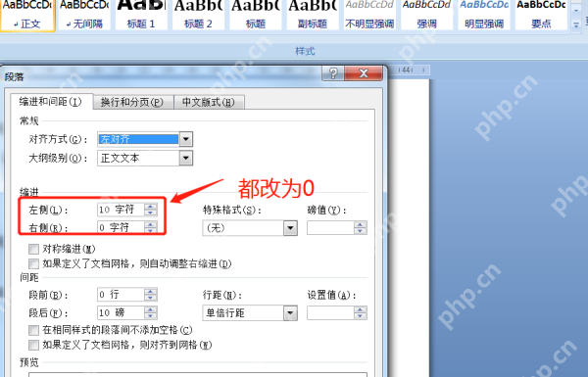Click the 左侧 indent value field
Viewport: 588px width, 377px height.
(121, 210)
